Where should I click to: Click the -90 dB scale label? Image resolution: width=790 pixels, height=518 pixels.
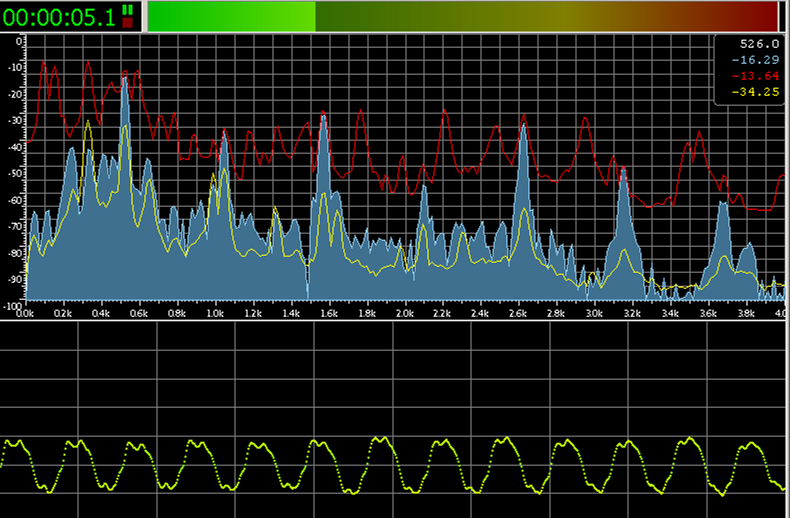pos(16,279)
